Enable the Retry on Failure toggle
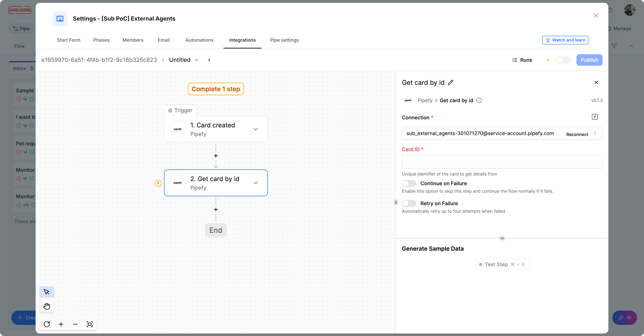This screenshot has height=336, width=644. click(409, 203)
